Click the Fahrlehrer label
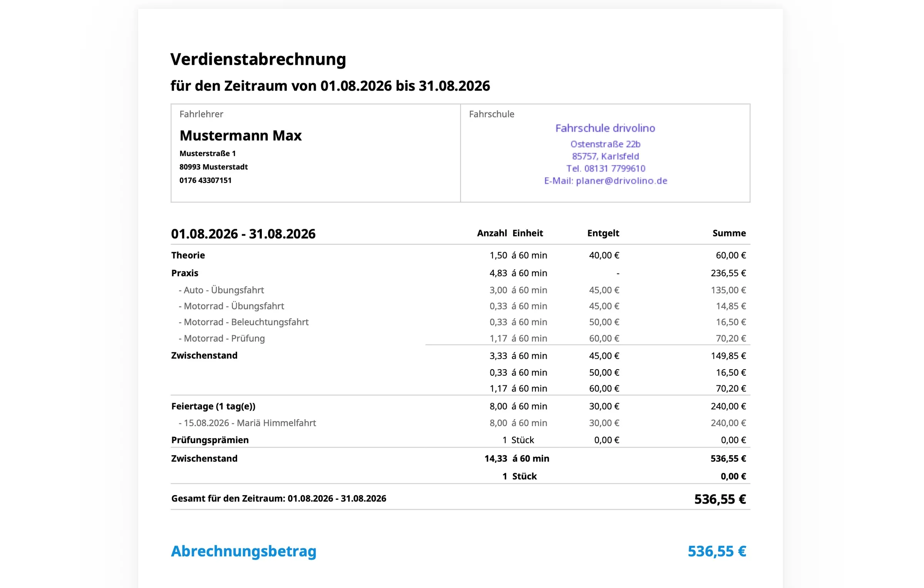Viewport: 924px width, 588px height. (x=201, y=114)
